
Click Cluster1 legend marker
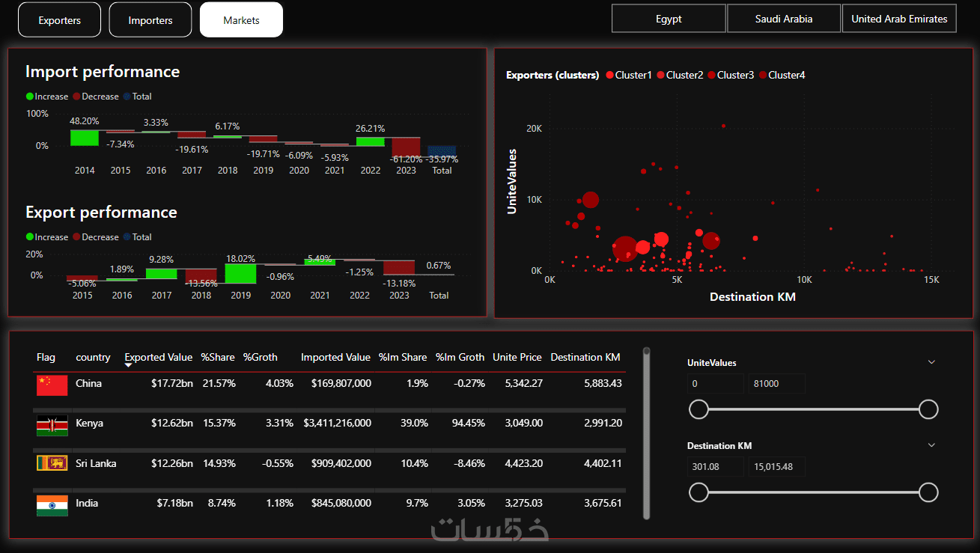[x=610, y=75]
